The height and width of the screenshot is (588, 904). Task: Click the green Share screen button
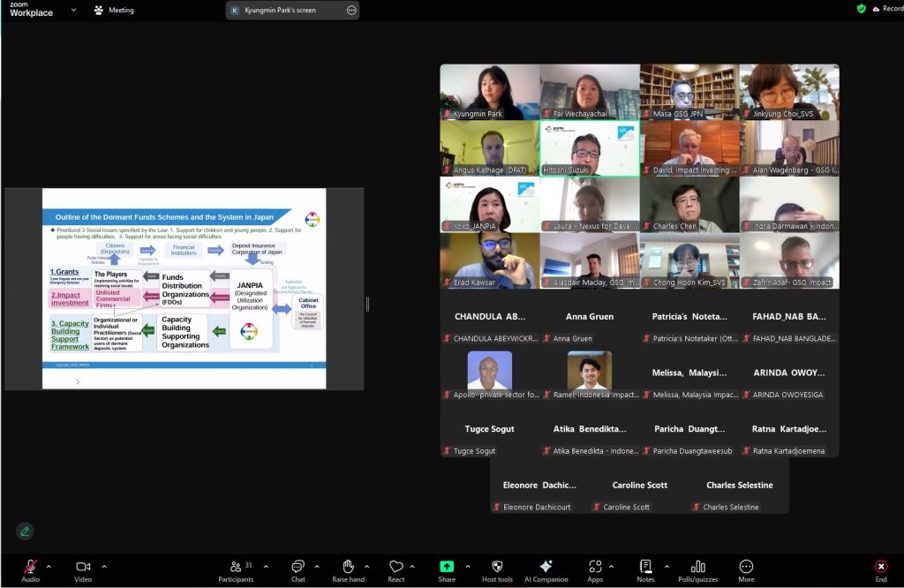[447, 567]
